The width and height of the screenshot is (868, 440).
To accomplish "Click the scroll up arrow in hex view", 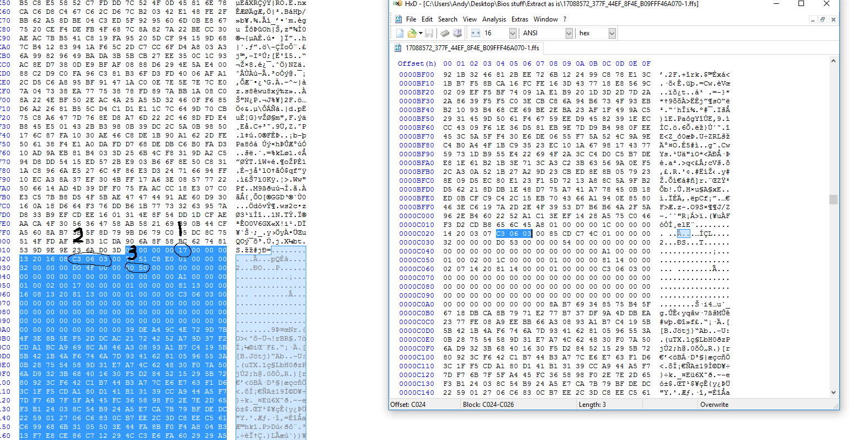I will pyautogui.click(x=833, y=61).
